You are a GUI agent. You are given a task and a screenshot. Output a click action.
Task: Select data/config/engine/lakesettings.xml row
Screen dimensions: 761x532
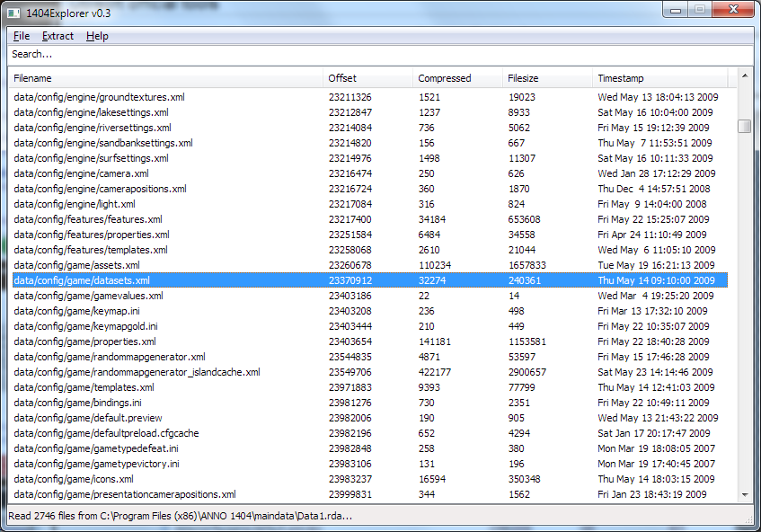370,112
